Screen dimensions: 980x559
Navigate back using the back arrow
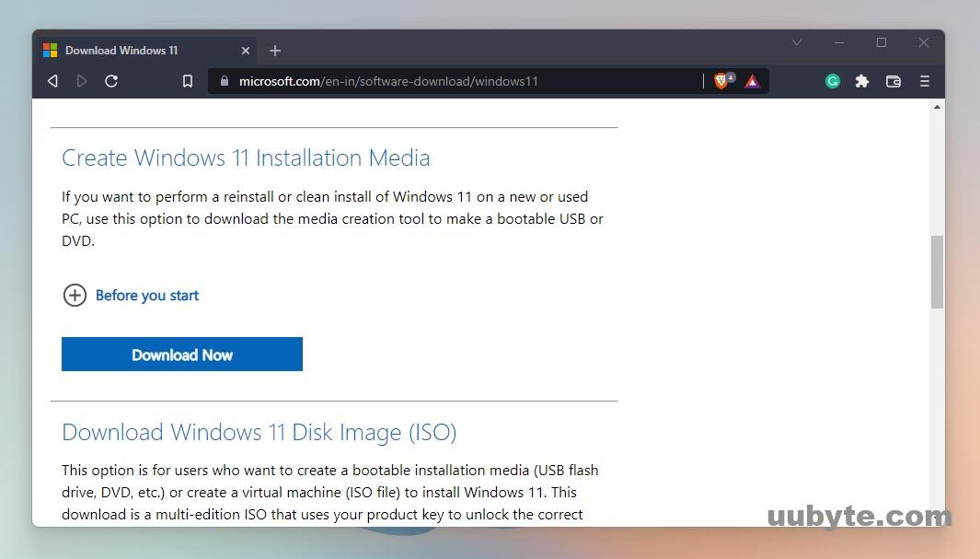[x=52, y=81]
